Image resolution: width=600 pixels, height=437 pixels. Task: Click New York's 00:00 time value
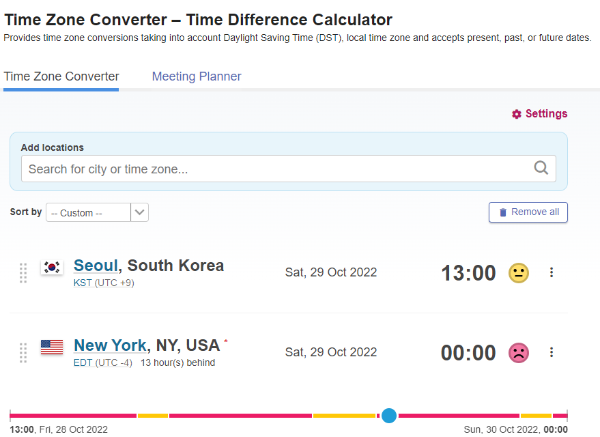coord(468,353)
